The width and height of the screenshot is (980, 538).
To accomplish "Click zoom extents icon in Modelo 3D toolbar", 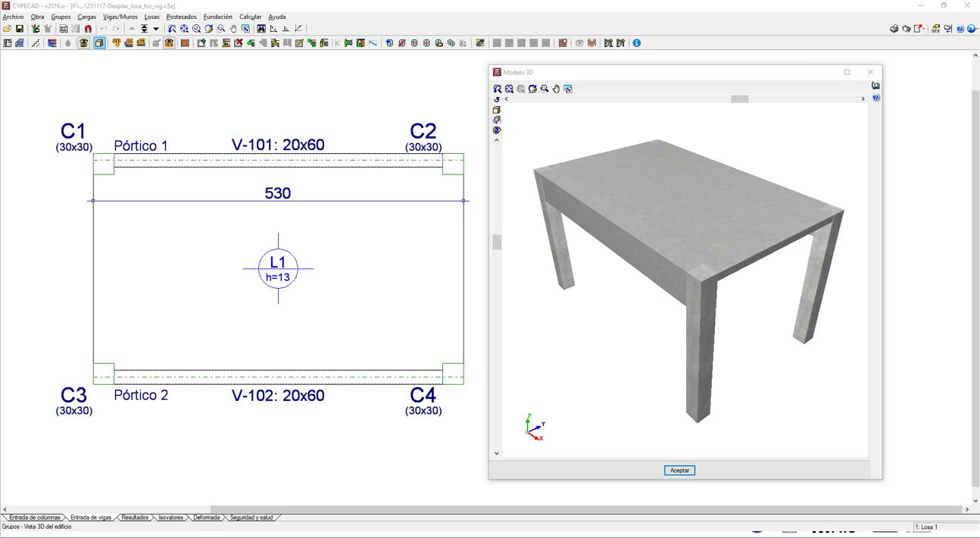I will point(509,89).
